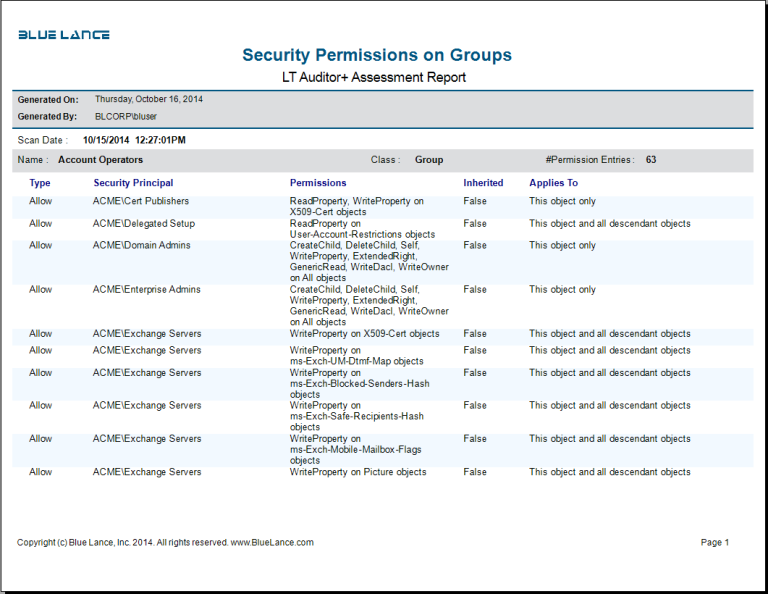Click the Security Principal column header
The width and height of the screenshot is (768, 594).
point(133,183)
